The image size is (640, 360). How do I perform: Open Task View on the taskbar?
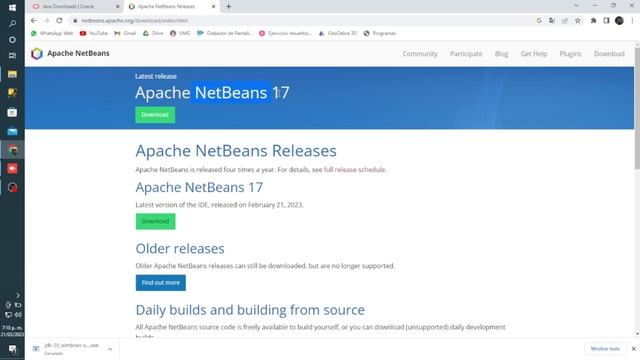pyautogui.click(x=12, y=56)
